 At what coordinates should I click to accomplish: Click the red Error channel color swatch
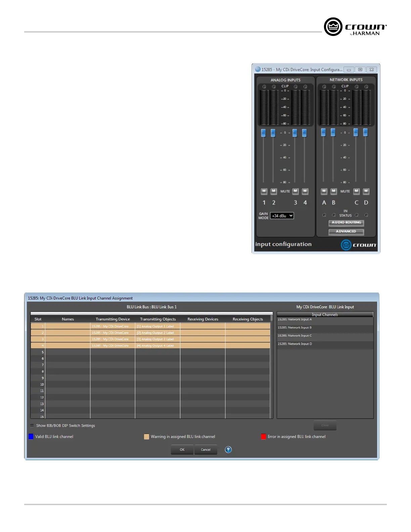tap(264, 437)
